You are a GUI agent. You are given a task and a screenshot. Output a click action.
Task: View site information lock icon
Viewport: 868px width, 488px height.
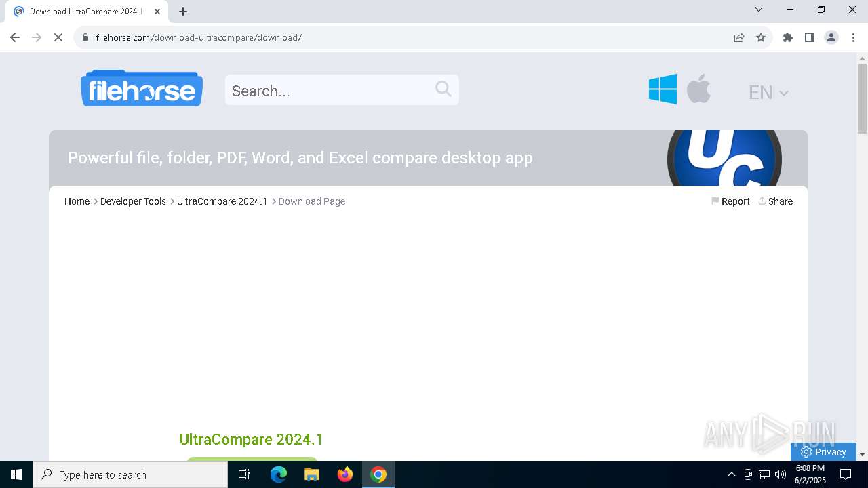pyautogui.click(x=85, y=37)
